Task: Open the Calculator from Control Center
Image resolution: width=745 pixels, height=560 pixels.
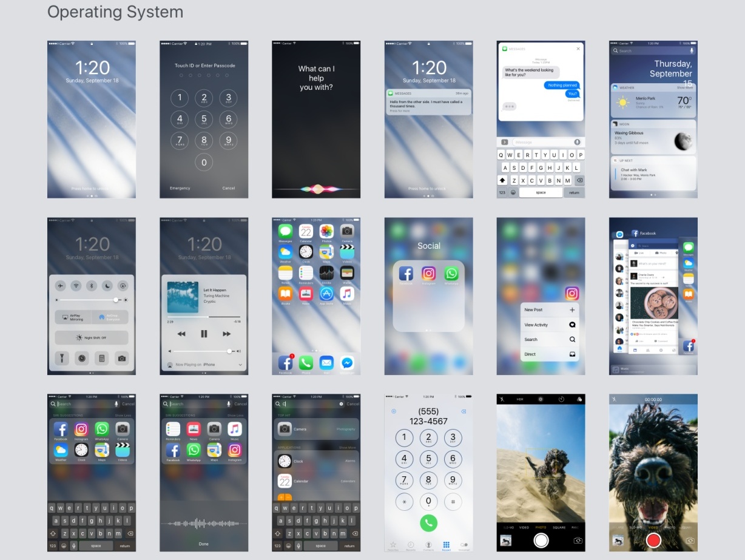Action: 101,358
